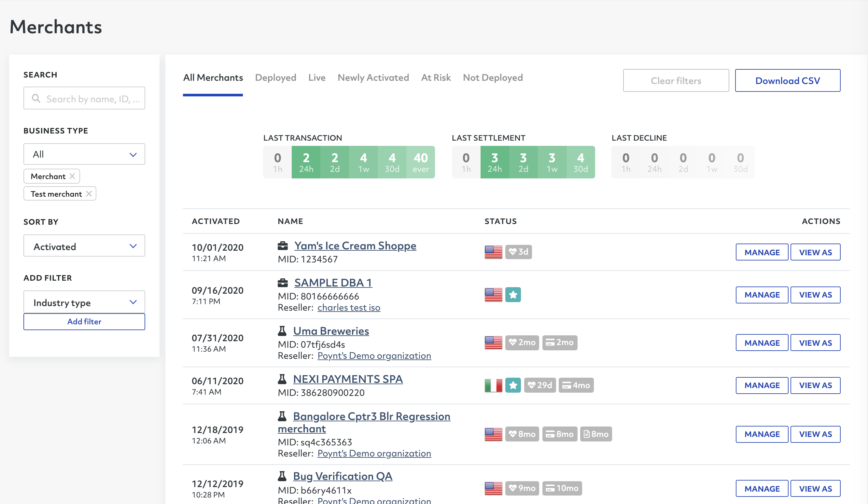The image size is (868, 504).
Task: Click 9mo heartbeat badge for Bug Verification QA
Action: [522, 488]
